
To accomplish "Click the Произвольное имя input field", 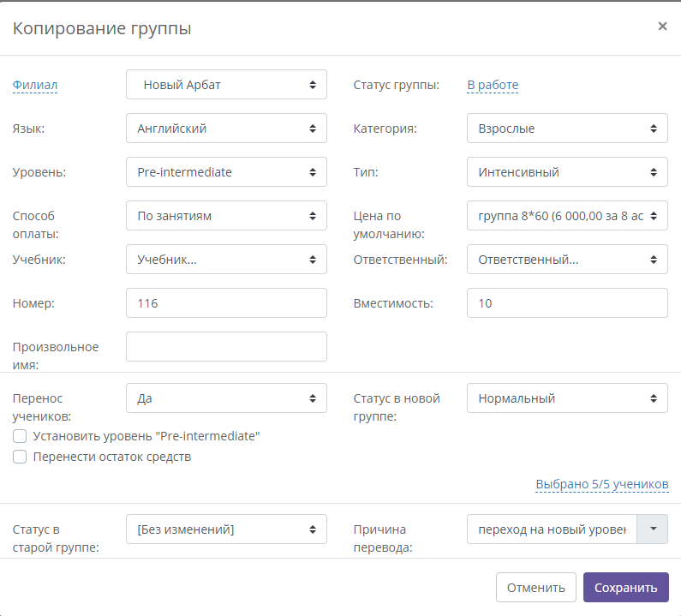I will click(226, 347).
